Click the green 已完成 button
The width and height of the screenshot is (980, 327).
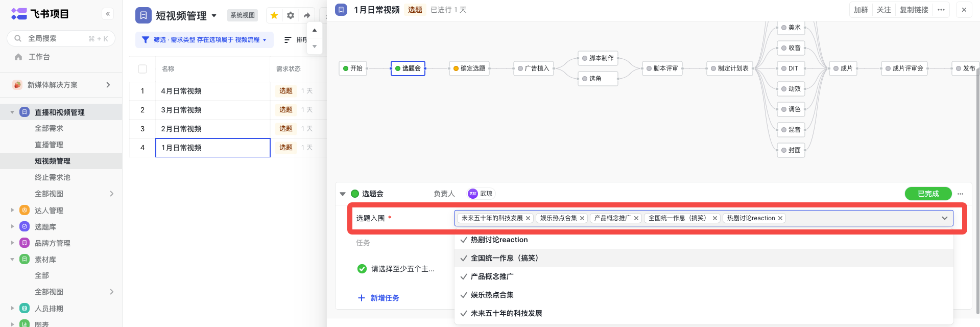tap(928, 194)
